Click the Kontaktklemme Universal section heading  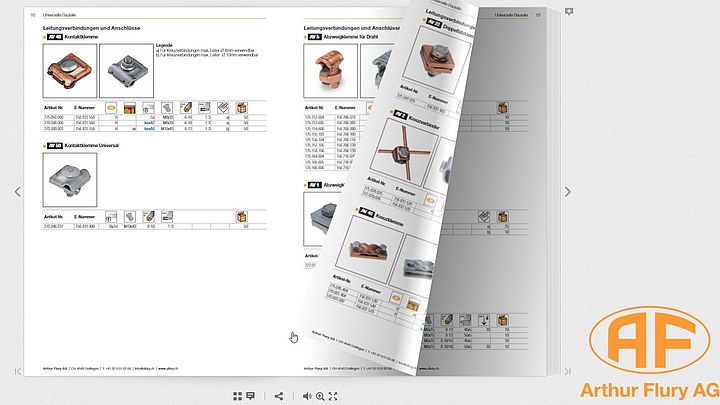[x=92, y=147]
